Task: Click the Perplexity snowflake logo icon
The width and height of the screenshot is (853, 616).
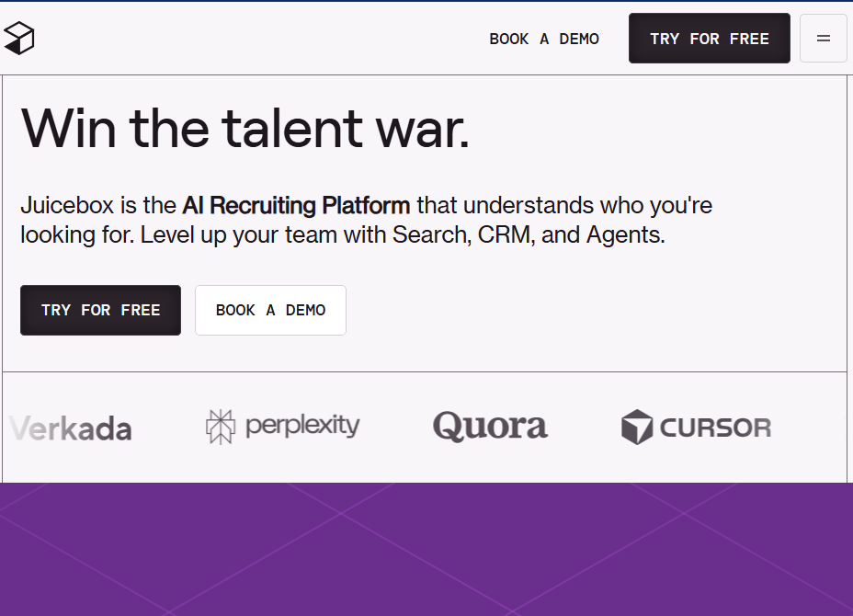Action: [221, 427]
